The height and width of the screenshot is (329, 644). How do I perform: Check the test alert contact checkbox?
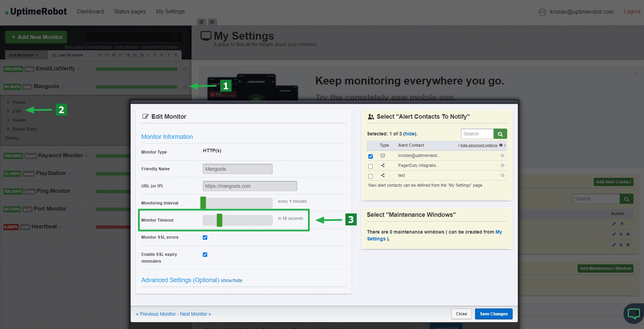pos(370,176)
